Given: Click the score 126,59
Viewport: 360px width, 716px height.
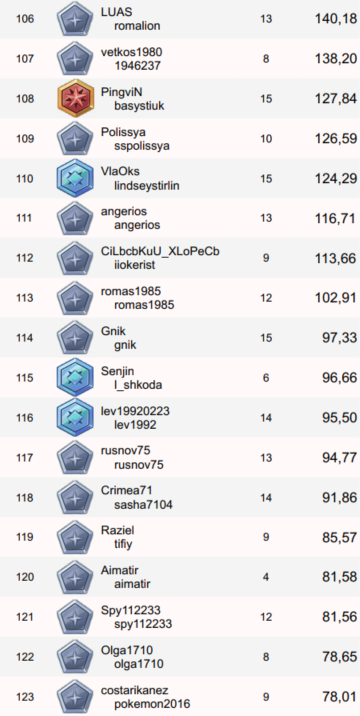Looking at the screenshot, I should point(336,138).
